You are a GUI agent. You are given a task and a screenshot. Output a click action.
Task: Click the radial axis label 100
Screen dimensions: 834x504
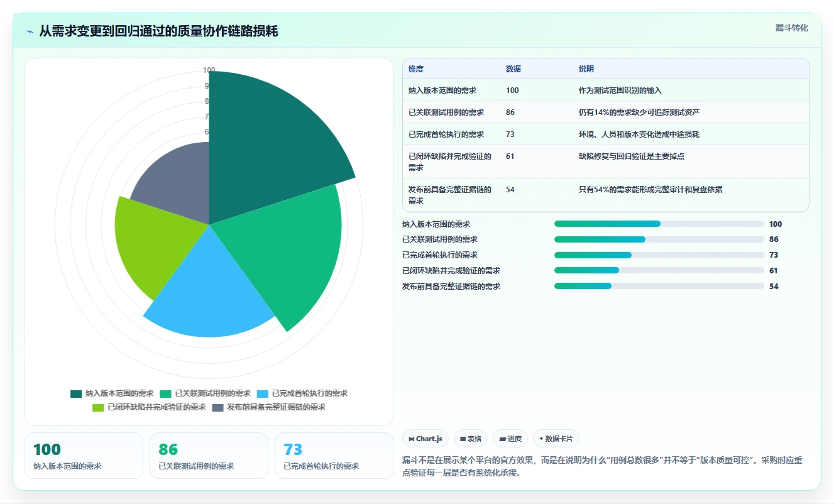209,70
